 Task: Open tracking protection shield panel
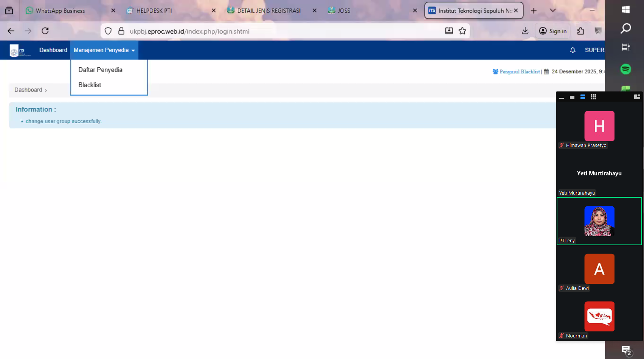pos(108,31)
